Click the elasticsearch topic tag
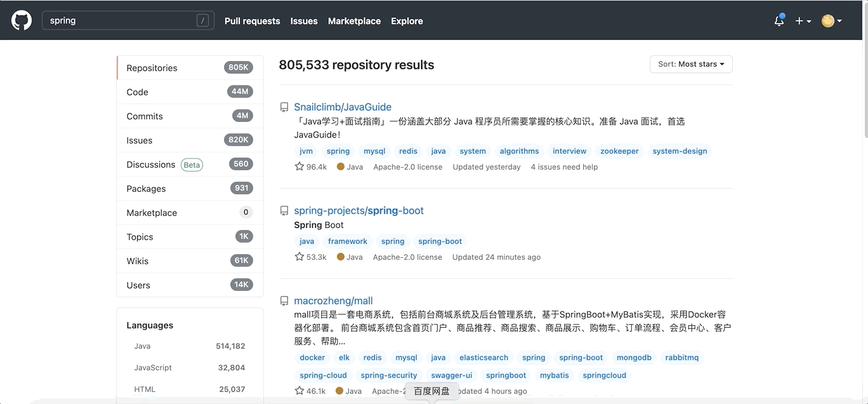The width and height of the screenshot is (868, 404). point(484,358)
